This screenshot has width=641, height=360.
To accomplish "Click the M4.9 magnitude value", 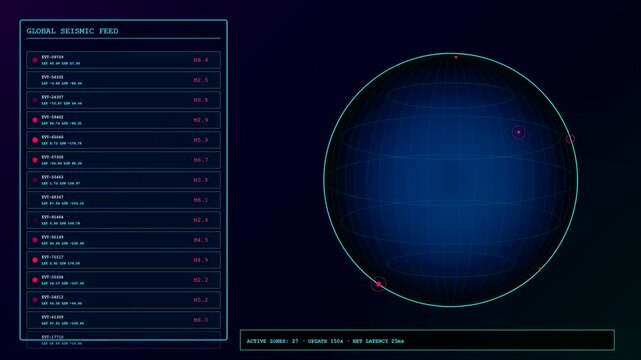I will pos(201,260).
